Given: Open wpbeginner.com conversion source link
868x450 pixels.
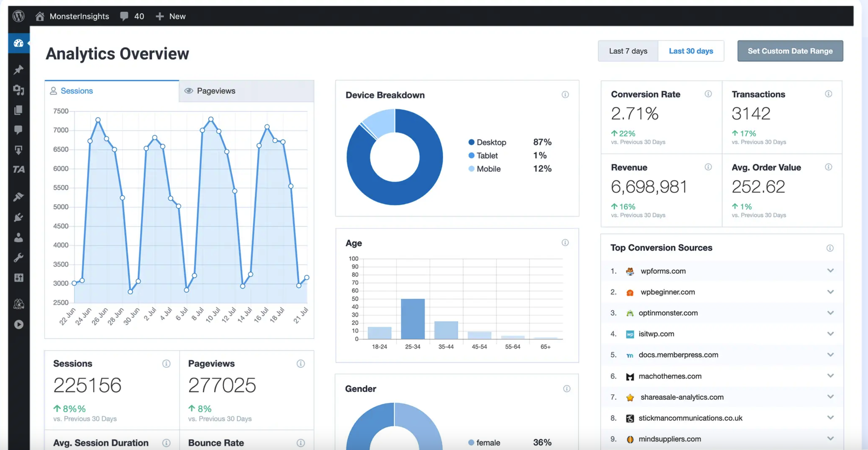Looking at the screenshot, I should point(667,292).
